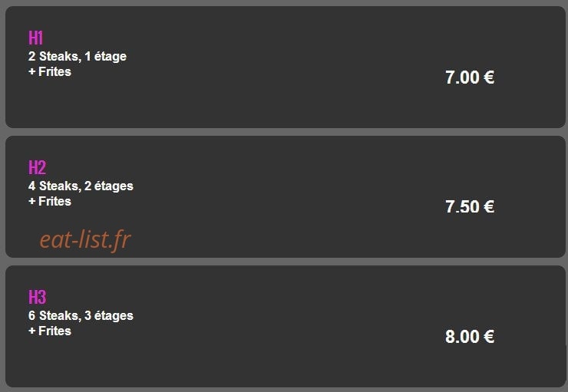The image size is (568, 392).
Task: Click the 8.00 € price
Action: (x=470, y=336)
